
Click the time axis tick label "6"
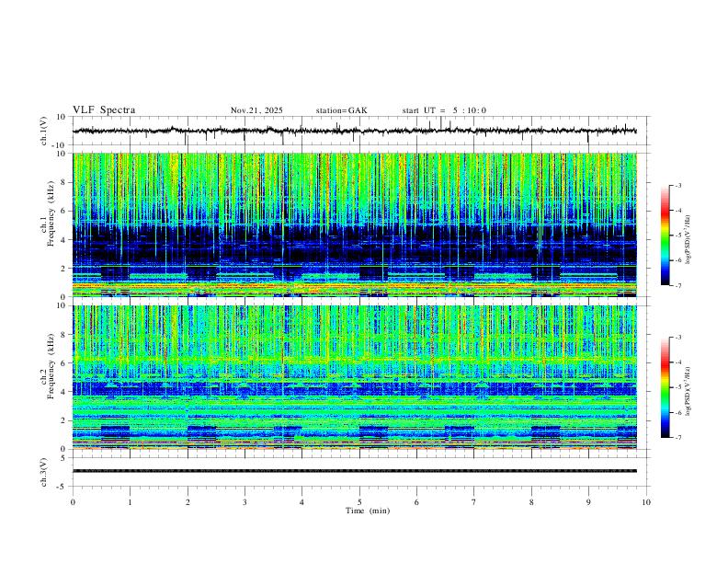[x=416, y=502]
